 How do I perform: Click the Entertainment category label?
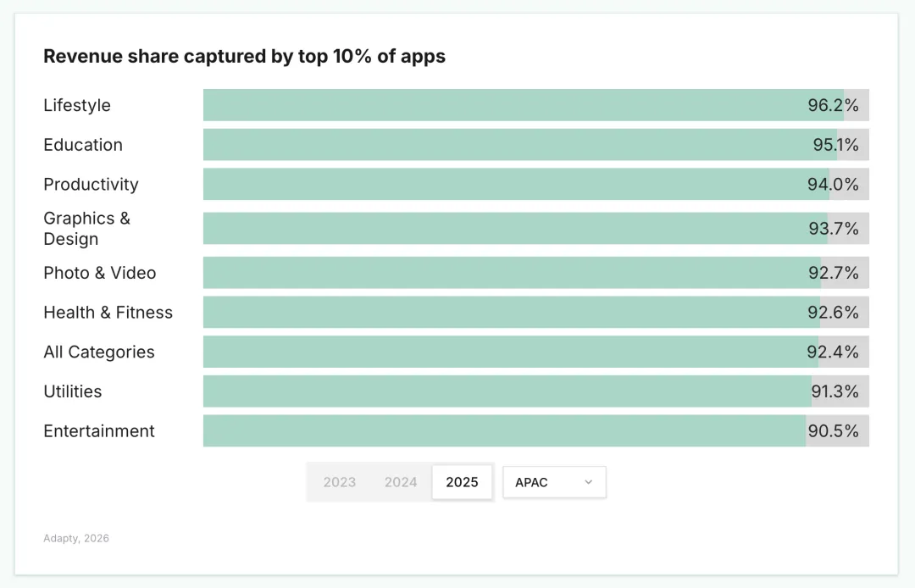[99, 431]
